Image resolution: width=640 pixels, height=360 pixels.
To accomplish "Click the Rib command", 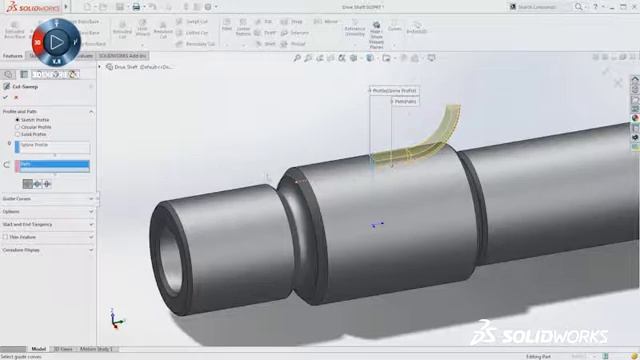I will pos(263,22).
